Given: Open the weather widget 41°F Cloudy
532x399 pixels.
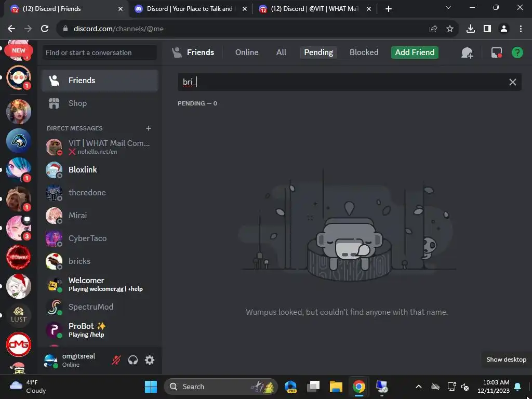Looking at the screenshot, I should tap(28, 387).
